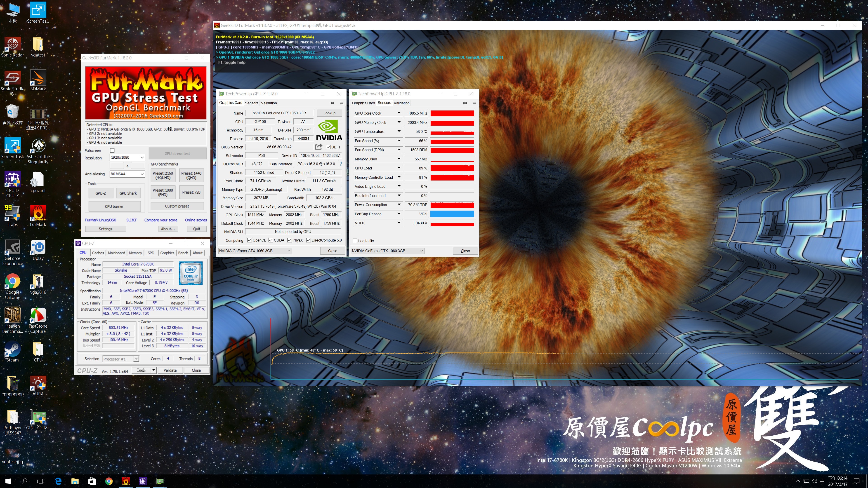868x488 pixels.
Task: Open the Microsoft Edge taskbar icon
Action: point(58,481)
